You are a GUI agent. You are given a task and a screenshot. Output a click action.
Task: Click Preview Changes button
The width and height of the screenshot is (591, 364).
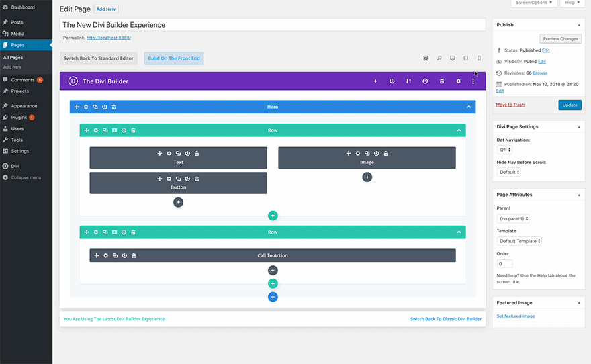pos(561,39)
